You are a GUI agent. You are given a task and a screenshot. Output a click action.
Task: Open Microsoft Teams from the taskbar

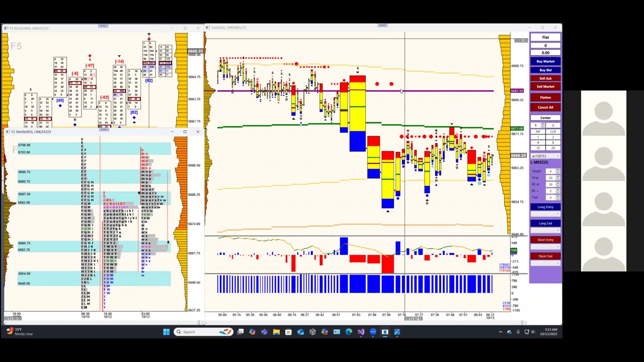(x=264, y=332)
